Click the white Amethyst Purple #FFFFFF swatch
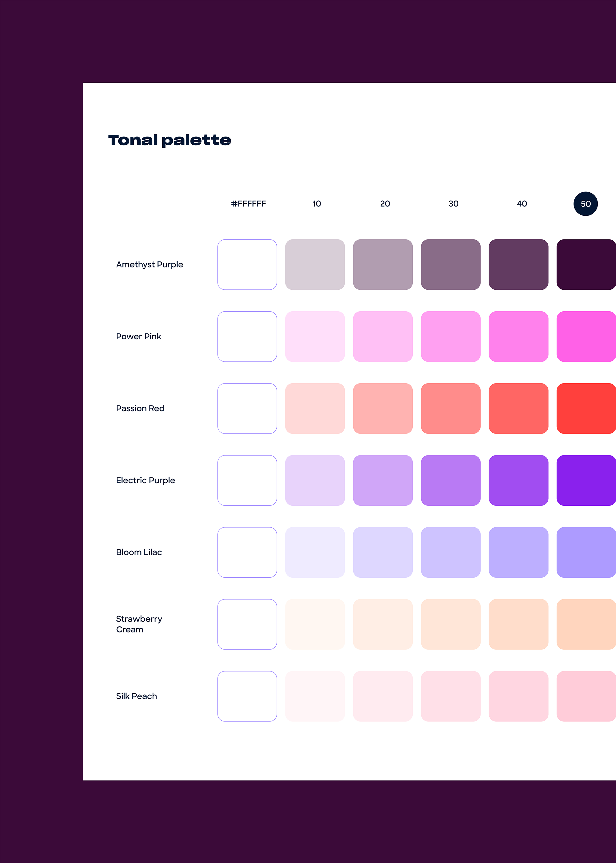Viewport: 616px width, 863px height. [x=247, y=265]
